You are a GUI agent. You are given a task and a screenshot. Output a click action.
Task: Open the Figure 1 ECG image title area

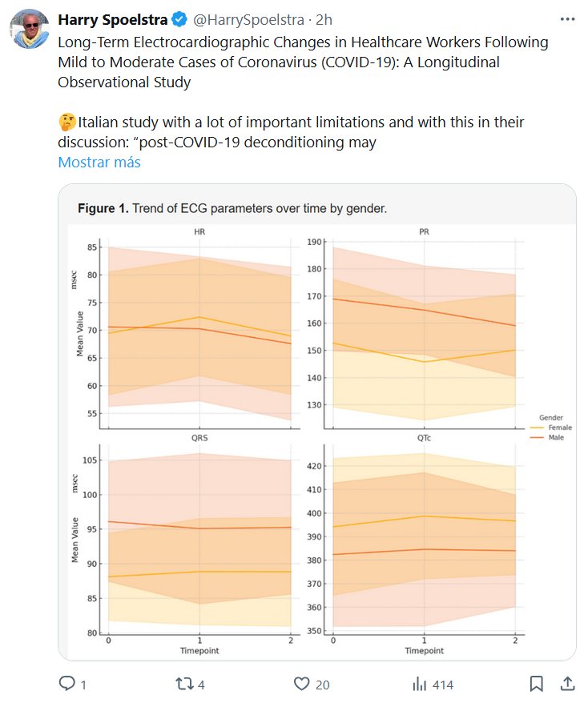[232, 208]
